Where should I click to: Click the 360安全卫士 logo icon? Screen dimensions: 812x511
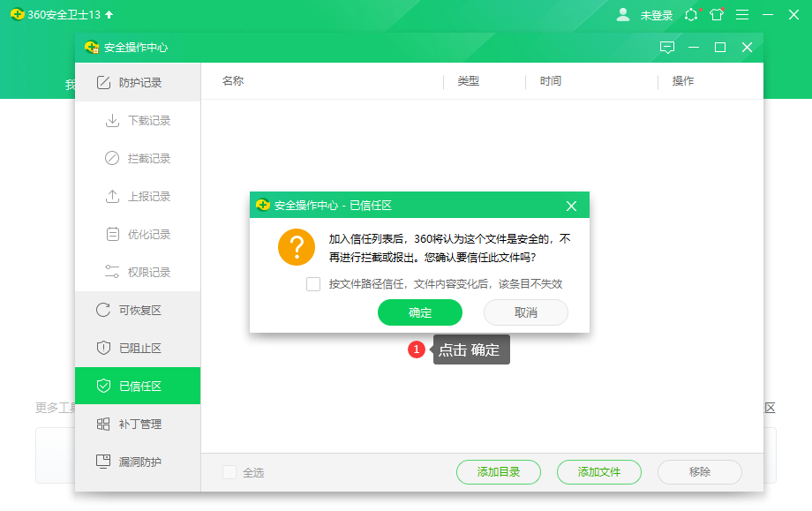point(17,14)
